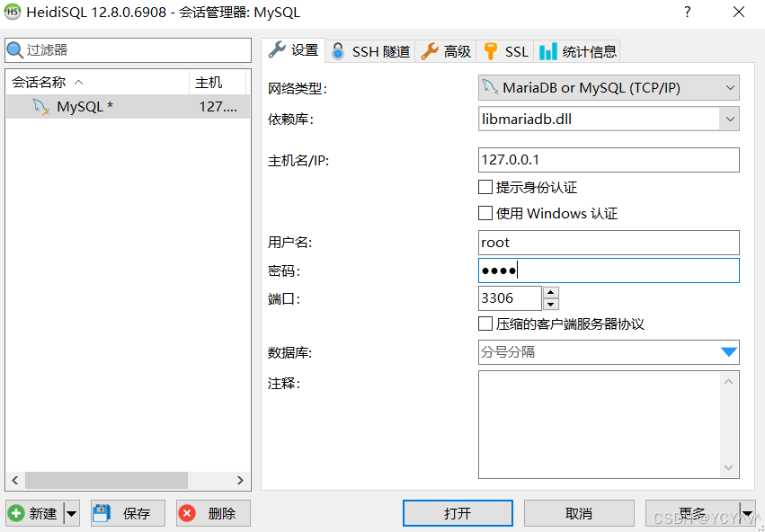Screen dimensions: 765x532
Task: Close the session manager window
Action: (x=739, y=13)
